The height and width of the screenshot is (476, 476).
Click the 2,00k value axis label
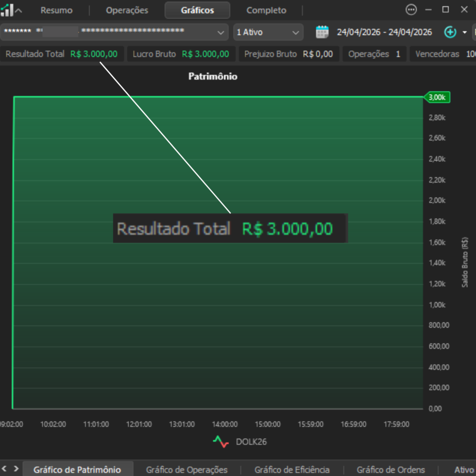coord(437,200)
